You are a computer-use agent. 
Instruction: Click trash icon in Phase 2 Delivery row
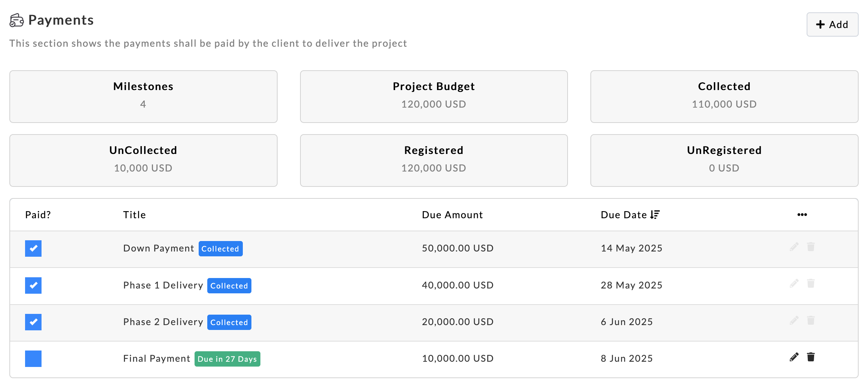tap(811, 321)
